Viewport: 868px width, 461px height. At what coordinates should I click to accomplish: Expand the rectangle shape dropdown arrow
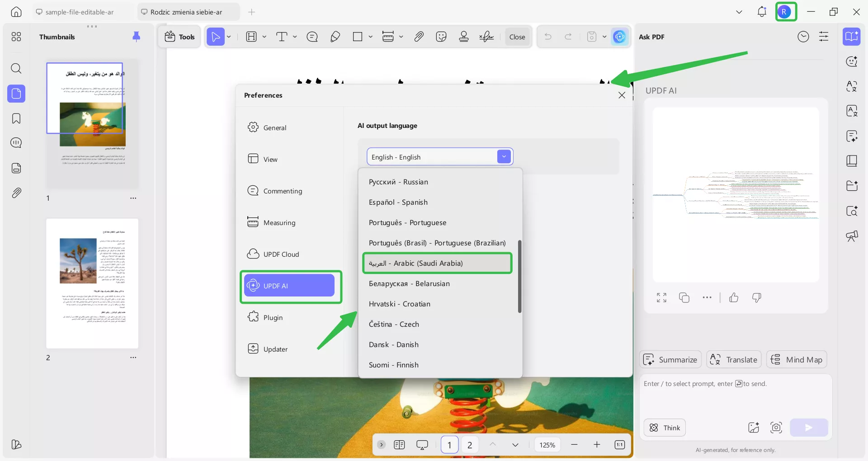tap(370, 37)
